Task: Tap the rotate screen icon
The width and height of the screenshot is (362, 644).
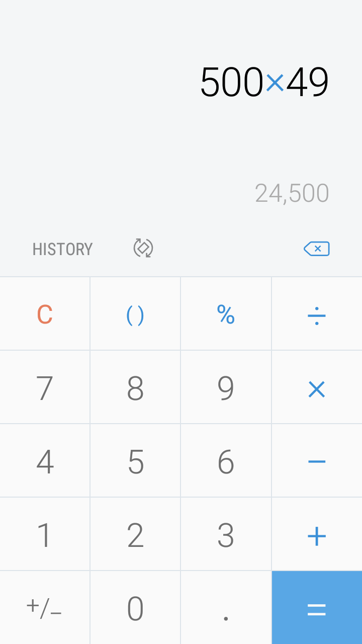Action: click(143, 248)
